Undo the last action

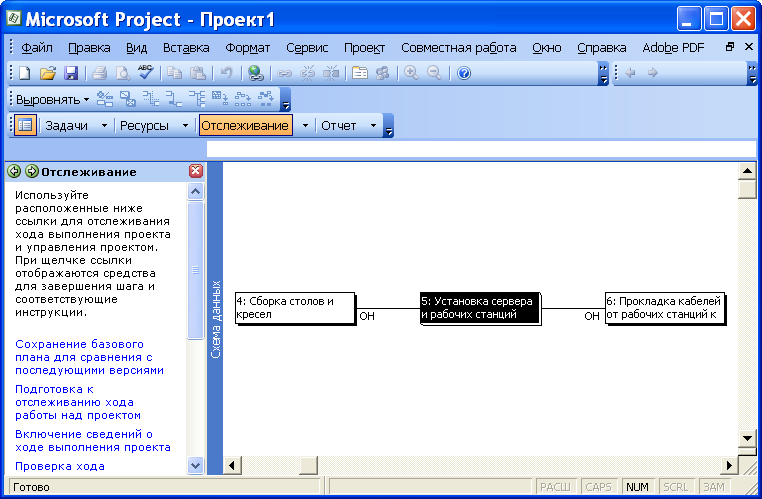coord(226,73)
